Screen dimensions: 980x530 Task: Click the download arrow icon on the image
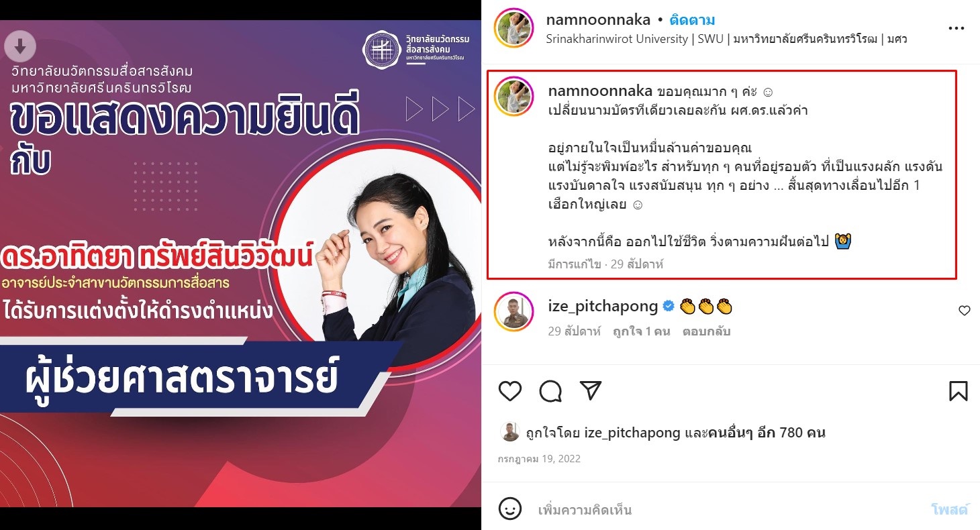(x=20, y=46)
